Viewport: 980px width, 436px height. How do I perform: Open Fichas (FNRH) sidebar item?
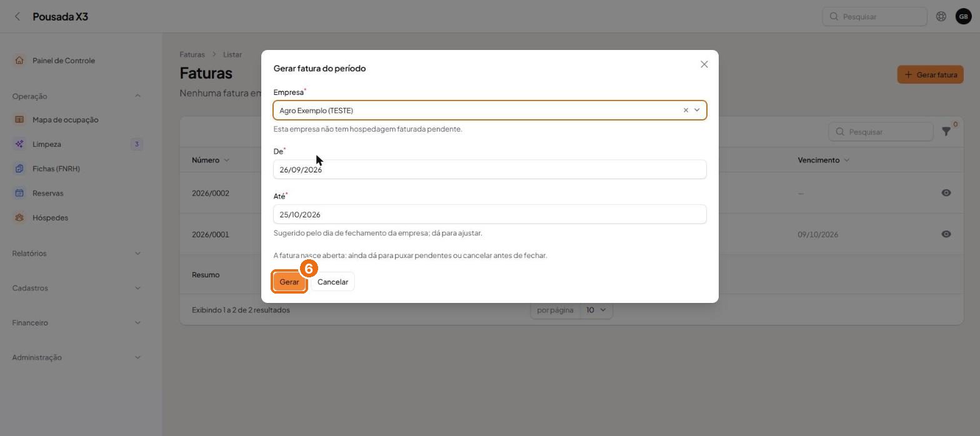pos(56,169)
